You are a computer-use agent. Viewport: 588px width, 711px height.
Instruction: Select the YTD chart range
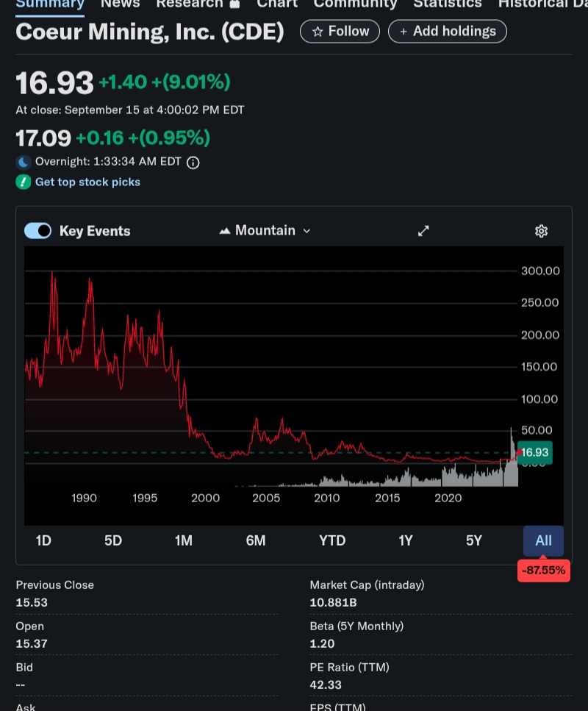(x=332, y=540)
